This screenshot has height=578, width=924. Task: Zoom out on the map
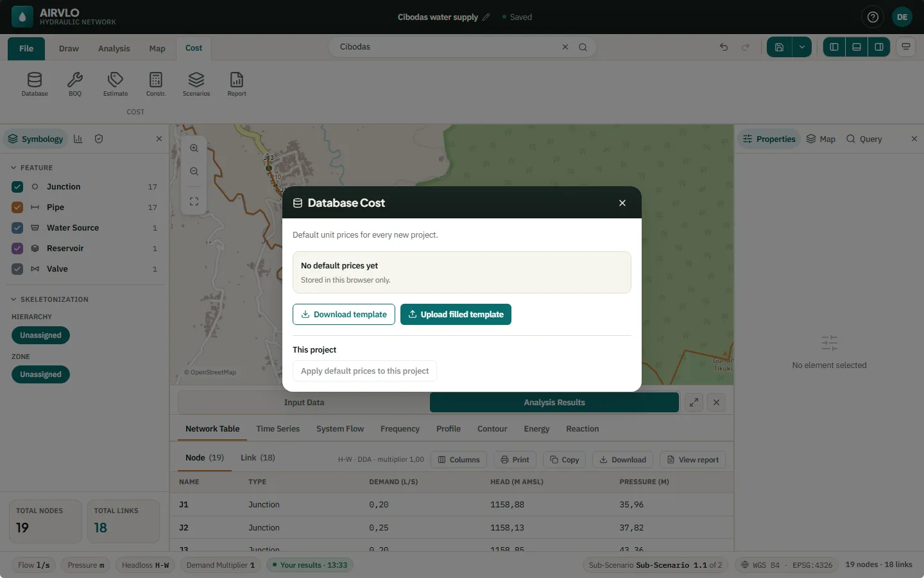click(194, 171)
